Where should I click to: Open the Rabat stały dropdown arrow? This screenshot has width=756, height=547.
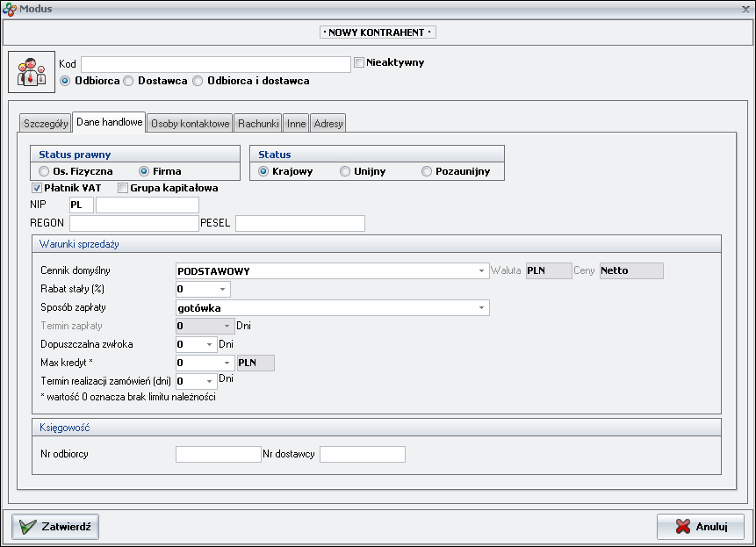[223, 290]
